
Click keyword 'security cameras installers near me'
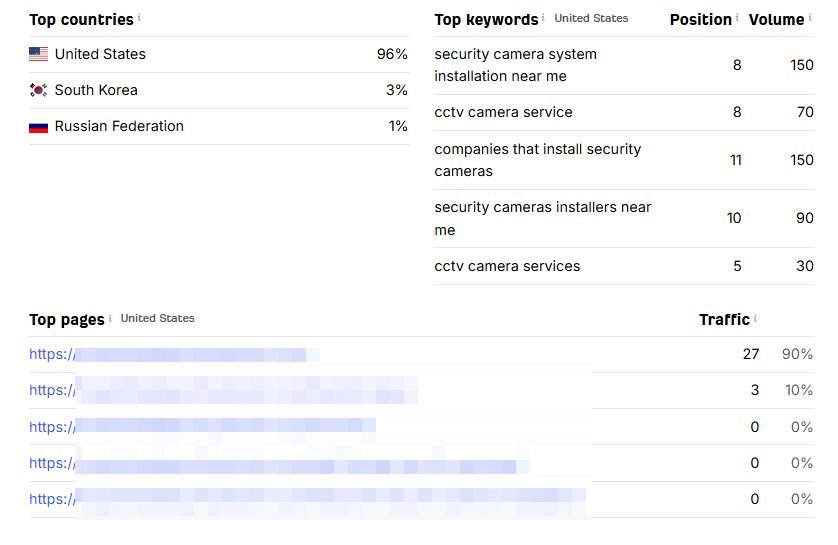pos(543,218)
